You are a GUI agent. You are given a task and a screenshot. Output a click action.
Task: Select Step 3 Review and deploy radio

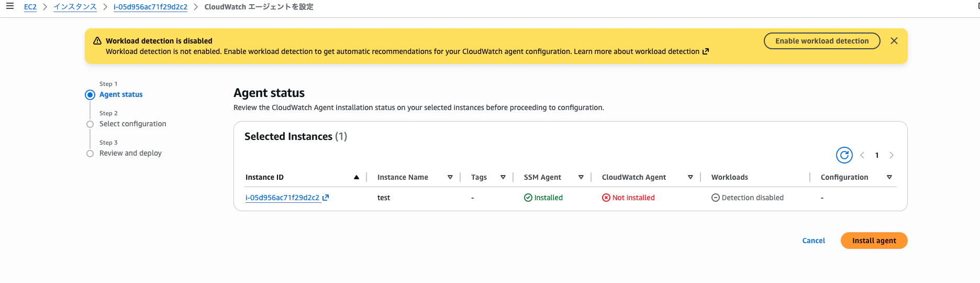pyautogui.click(x=90, y=154)
